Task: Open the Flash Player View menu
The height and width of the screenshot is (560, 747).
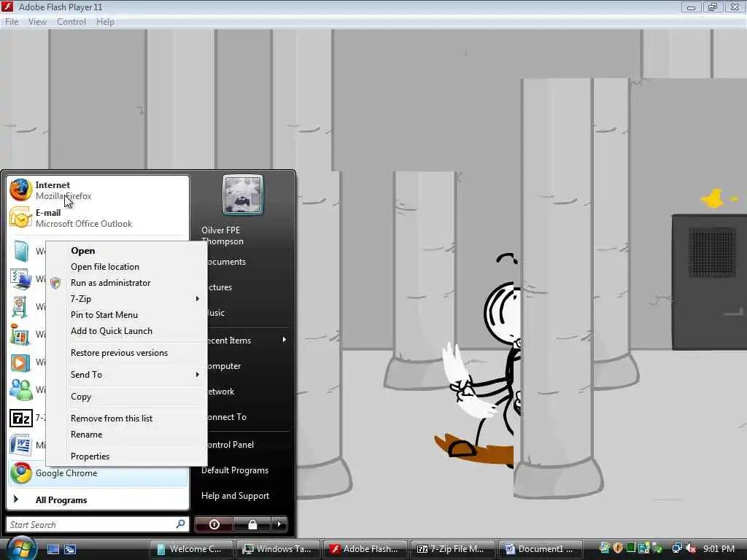Action: click(37, 22)
